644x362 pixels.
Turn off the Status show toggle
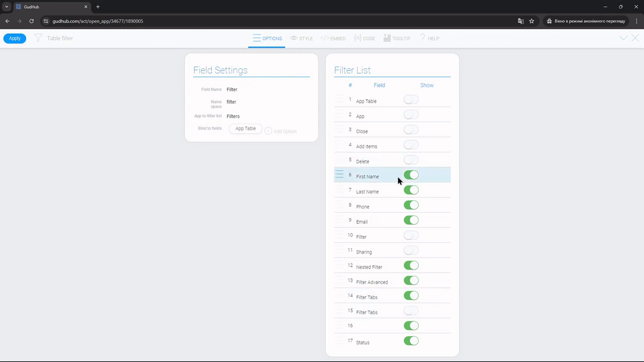(x=411, y=341)
